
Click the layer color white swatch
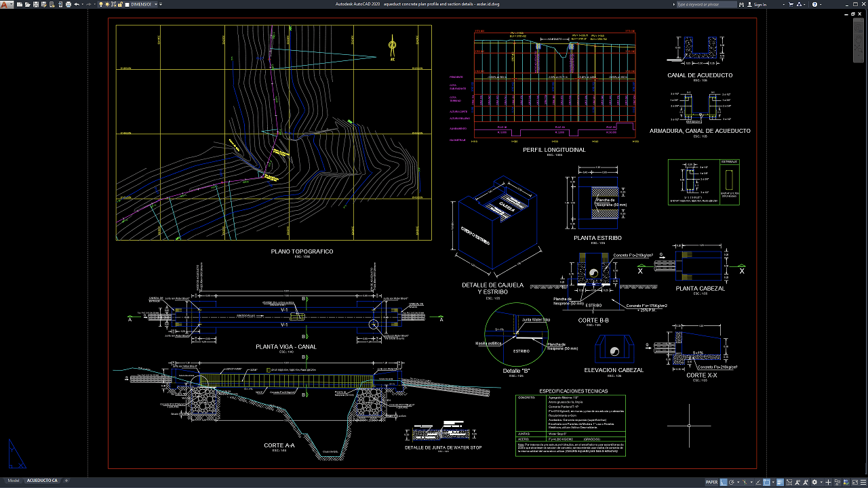[127, 4]
